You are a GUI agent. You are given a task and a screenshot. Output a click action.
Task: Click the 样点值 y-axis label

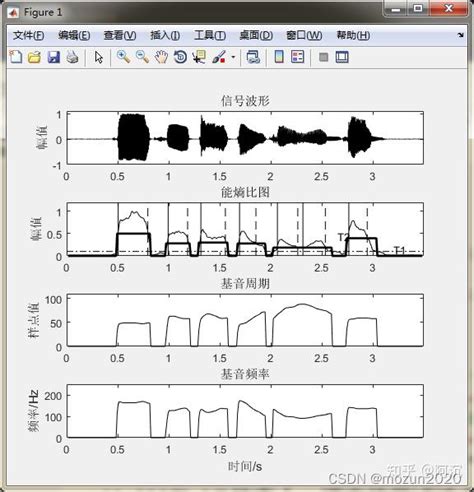click(x=33, y=320)
